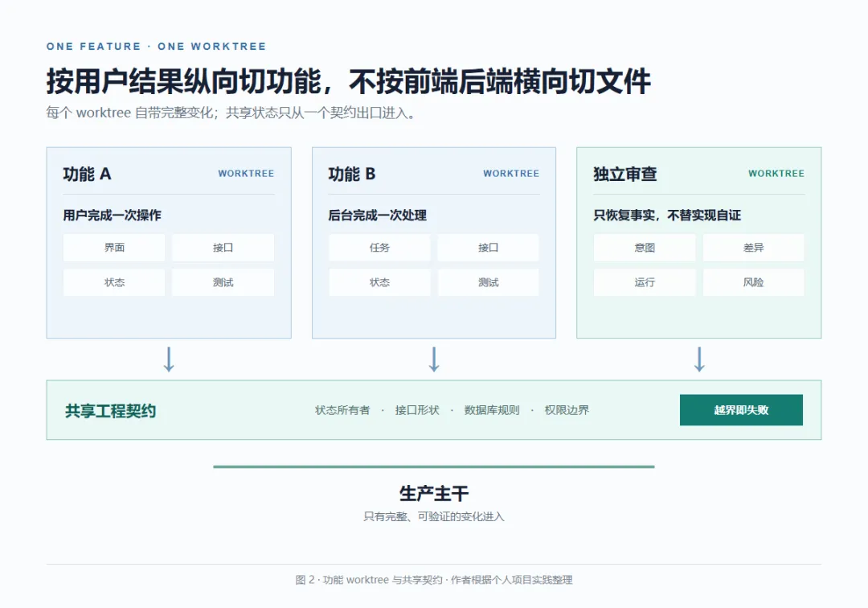Image resolution: width=868 pixels, height=608 pixels.
Task: Click the 权限边界 text
Action: tap(567, 410)
